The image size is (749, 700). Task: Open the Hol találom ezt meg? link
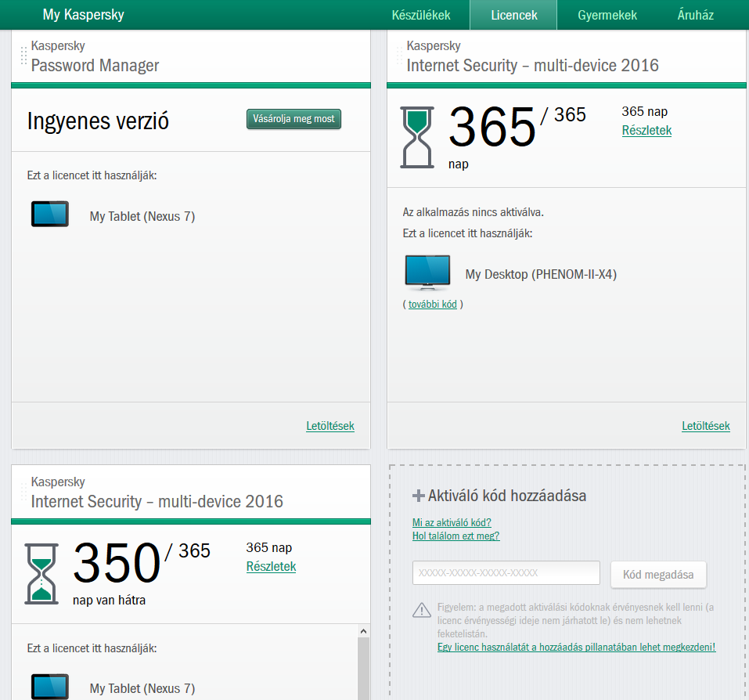tap(456, 536)
